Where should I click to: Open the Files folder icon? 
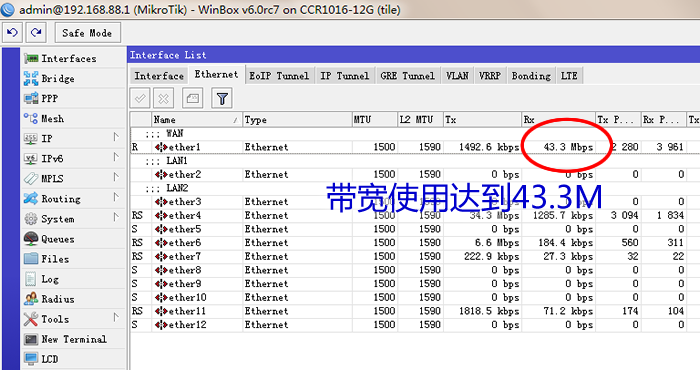click(31, 259)
